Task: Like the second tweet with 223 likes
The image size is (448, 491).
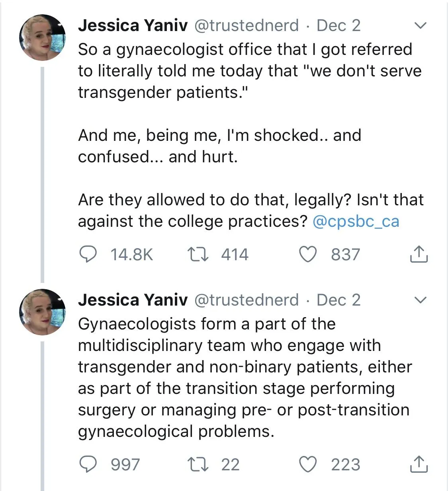Action: click(x=307, y=464)
